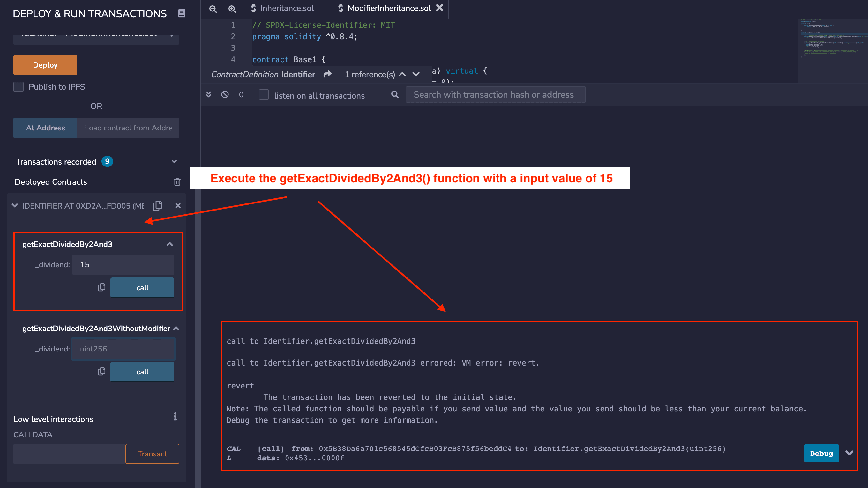This screenshot has height=488, width=868.
Task: Click the Debug button in terminal
Action: [x=821, y=453]
